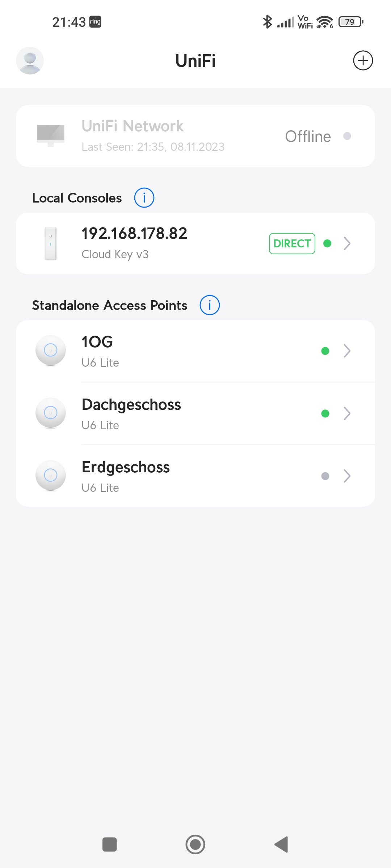Open chevron next to 1OG
This screenshot has width=391, height=868.
pyautogui.click(x=347, y=351)
